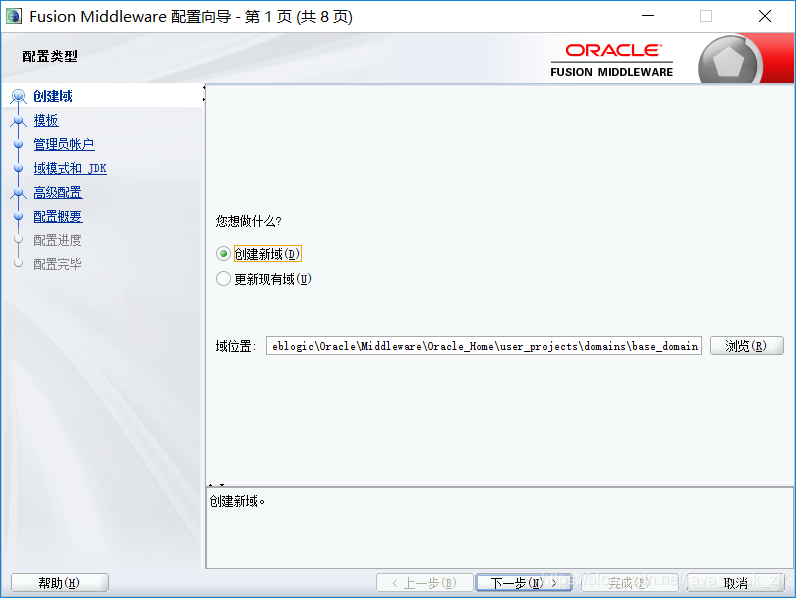
Task: Click the 配置进度 disabled step text
Action: coord(57,240)
